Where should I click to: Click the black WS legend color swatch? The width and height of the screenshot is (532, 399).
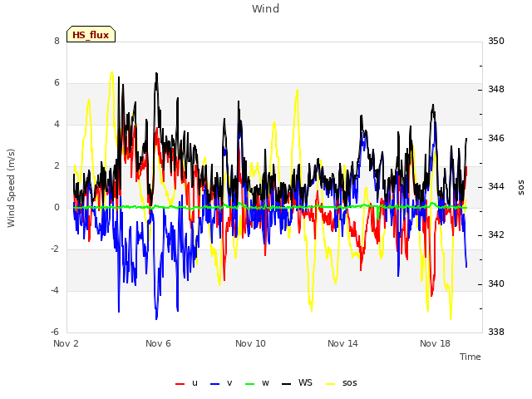pyautogui.click(x=286, y=384)
